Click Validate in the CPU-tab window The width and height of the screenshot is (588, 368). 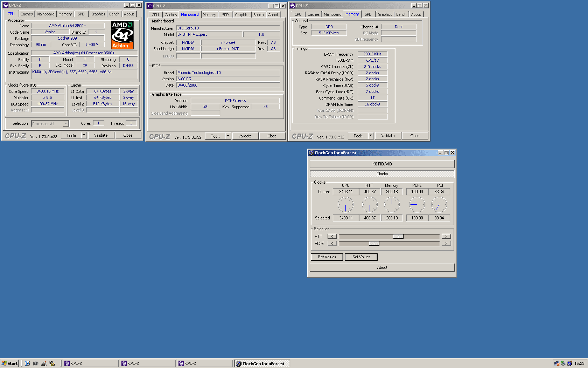101,135
